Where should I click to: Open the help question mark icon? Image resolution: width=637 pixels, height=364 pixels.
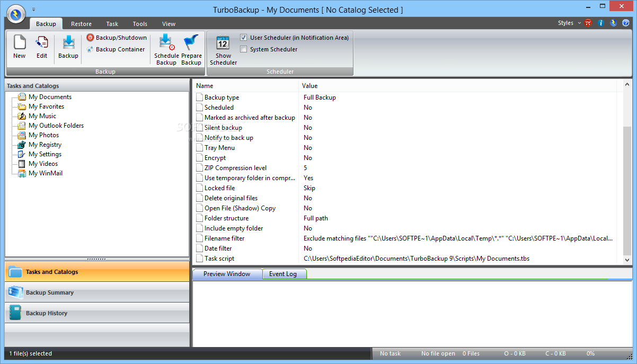pyautogui.click(x=626, y=23)
